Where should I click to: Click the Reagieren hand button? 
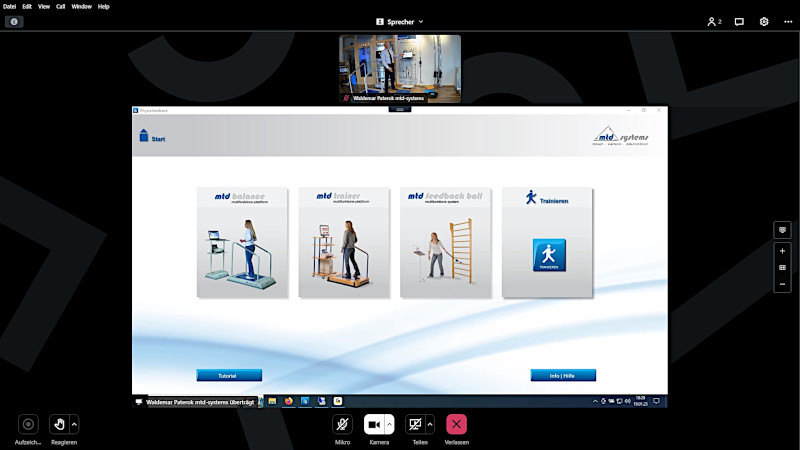point(59,424)
